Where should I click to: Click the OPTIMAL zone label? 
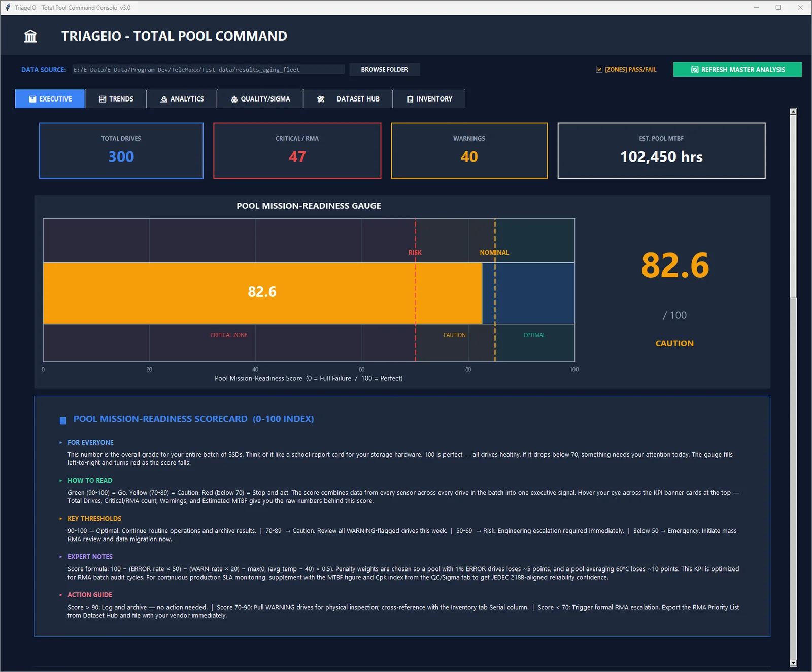[534, 335]
